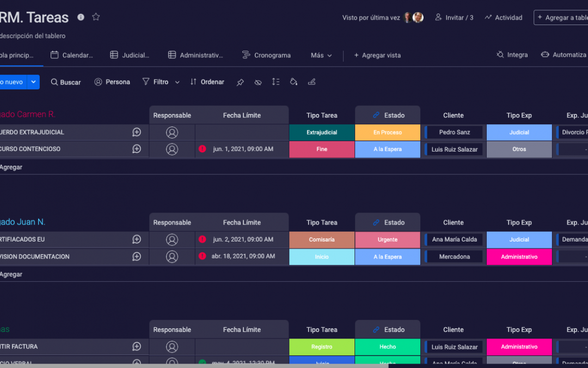Click the red overdue alert for jun. 2 date
Screen dimensions: 588x368
[x=203, y=239]
